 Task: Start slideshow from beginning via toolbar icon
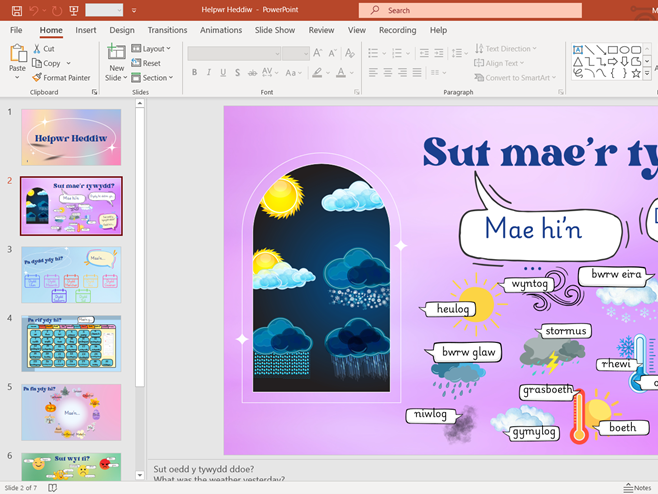pos(73,10)
